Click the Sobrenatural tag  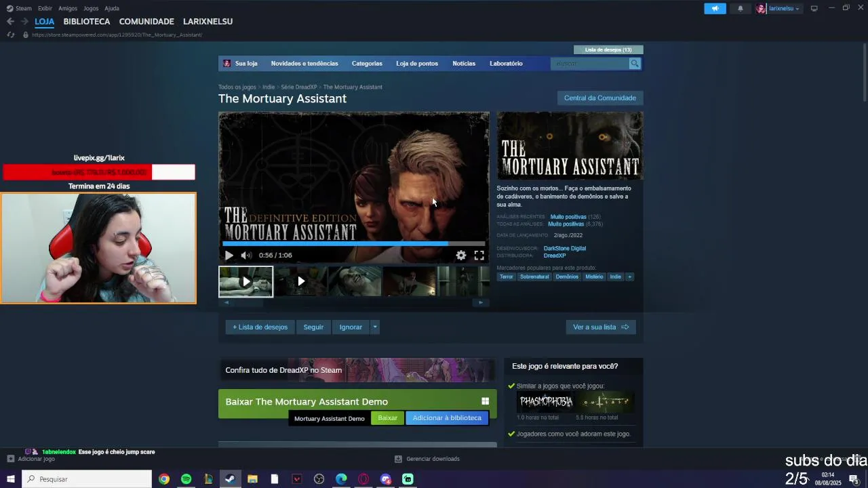[534, 277]
